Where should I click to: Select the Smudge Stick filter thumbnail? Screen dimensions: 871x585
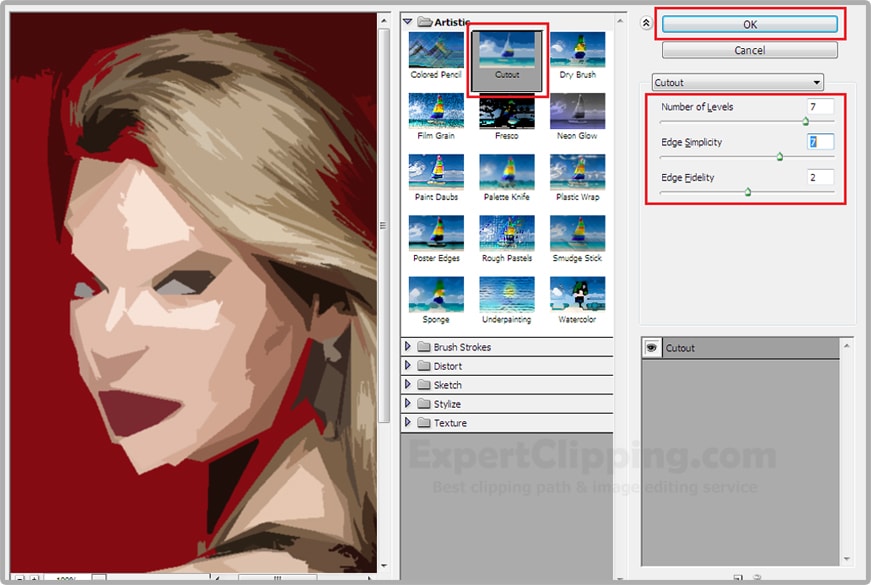click(577, 233)
